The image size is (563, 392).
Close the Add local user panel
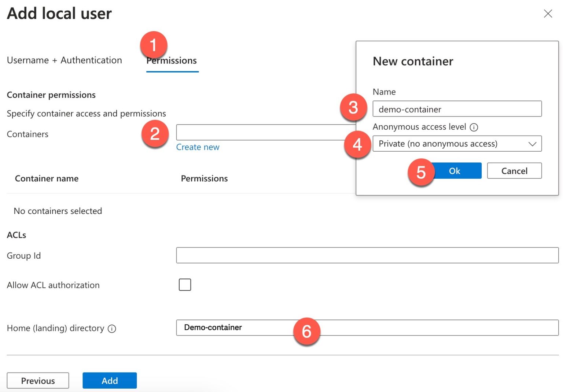(548, 14)
